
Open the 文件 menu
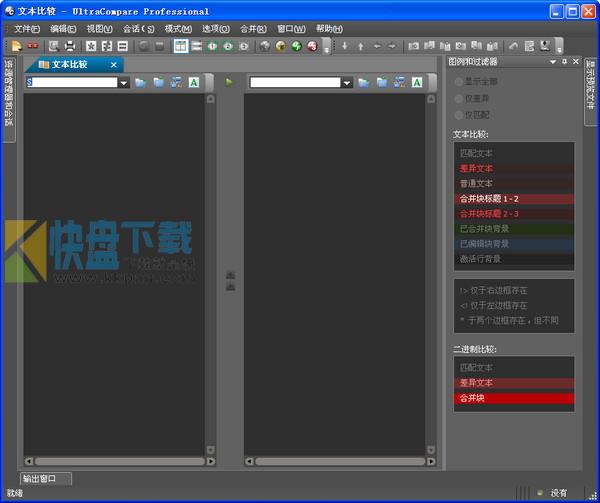27,29
